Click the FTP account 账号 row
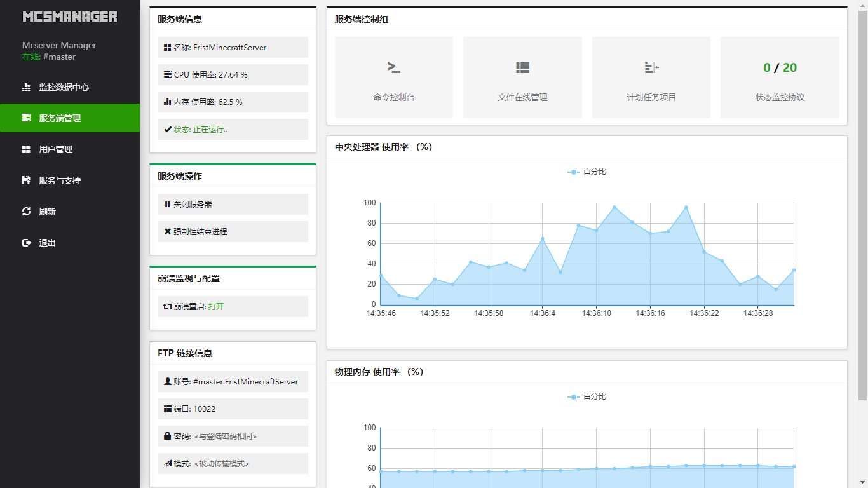 point(233,381)
